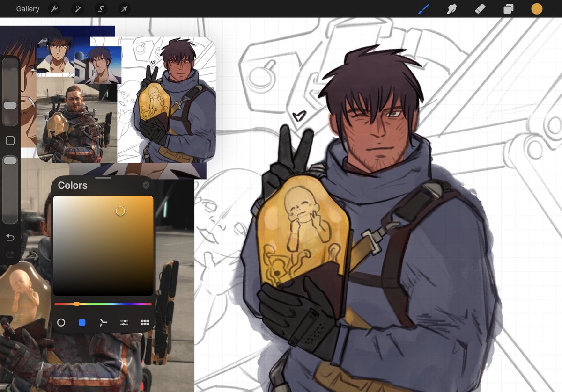Click the hue slider knob in Colors panel

click(76, 304)
